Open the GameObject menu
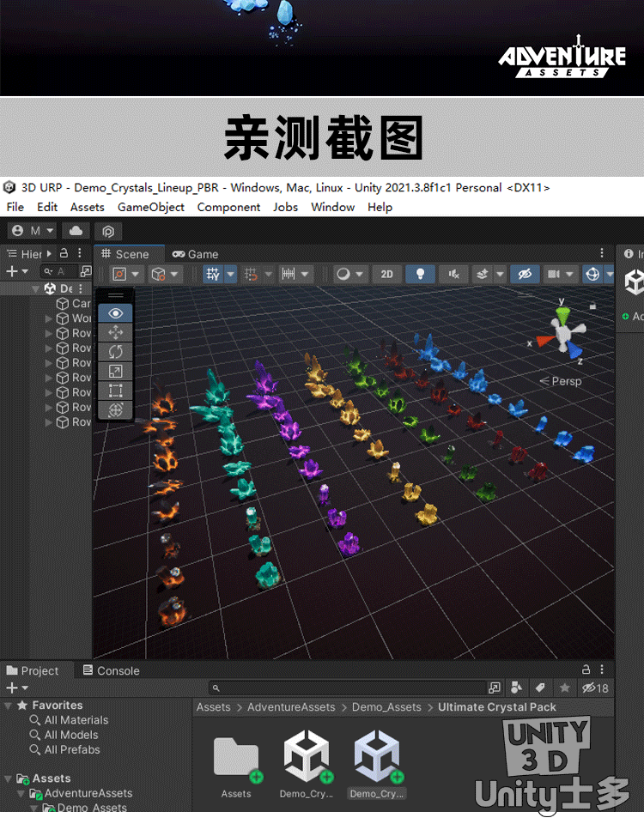Image resolution: width=644 pixels, height=824 pixels. [150, 207]
